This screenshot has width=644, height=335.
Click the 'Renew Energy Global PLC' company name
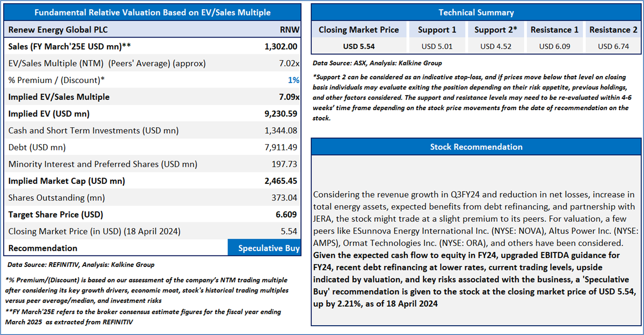click(x=58, y=30)
